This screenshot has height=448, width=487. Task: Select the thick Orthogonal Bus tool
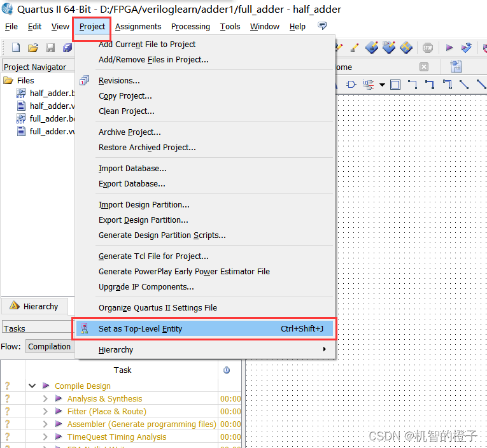click(x=430, y=85)
